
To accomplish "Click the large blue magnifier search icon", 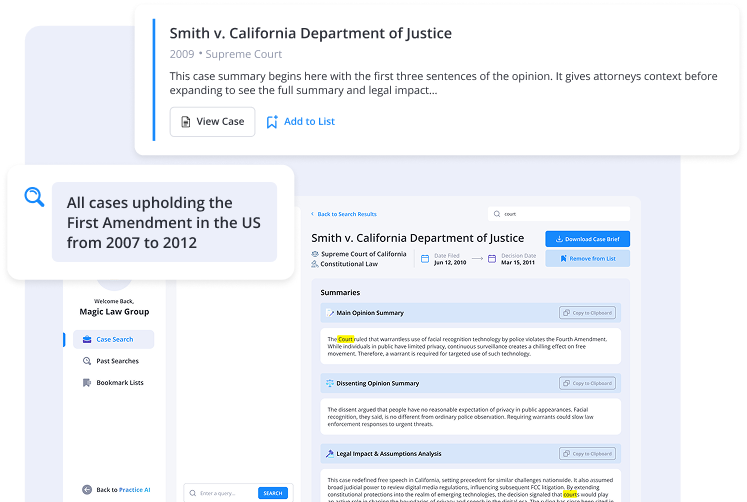I will point(34,197).
